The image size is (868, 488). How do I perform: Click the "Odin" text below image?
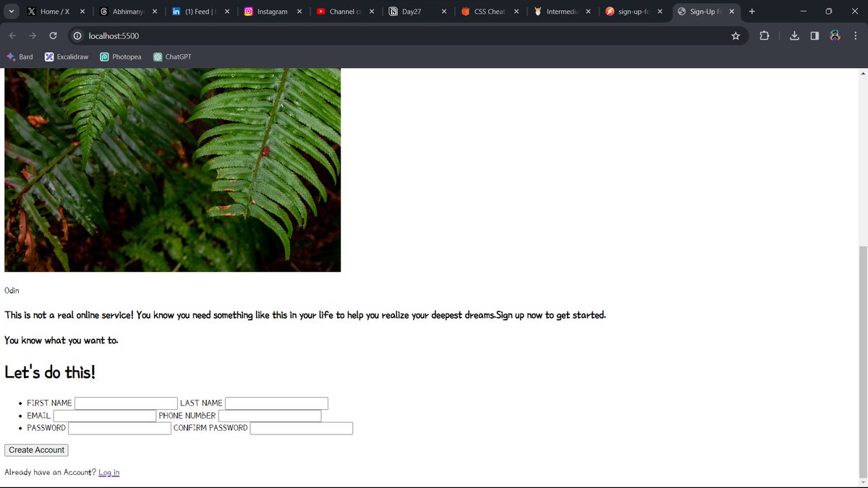pyautogui.click(x=12, y=290)
